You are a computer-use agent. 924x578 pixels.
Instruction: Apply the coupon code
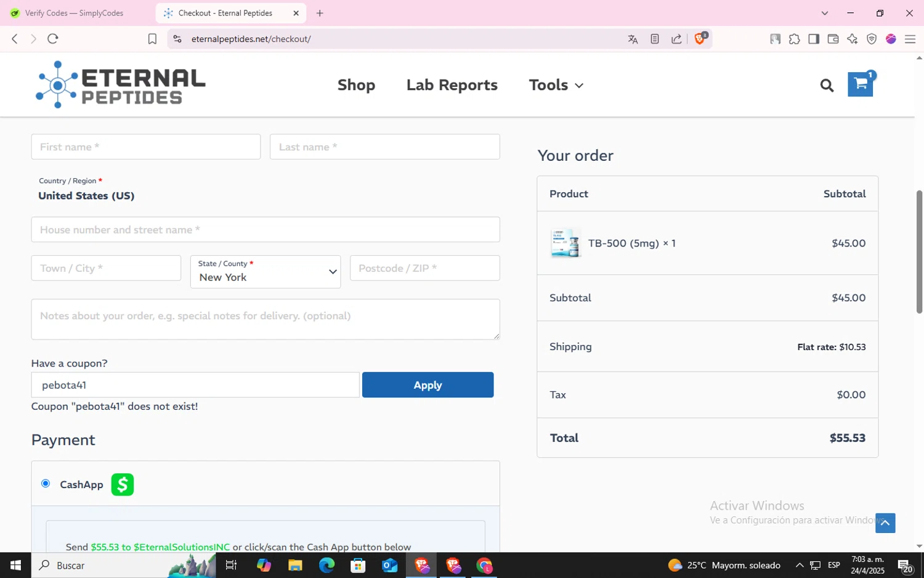click(428, 385)
